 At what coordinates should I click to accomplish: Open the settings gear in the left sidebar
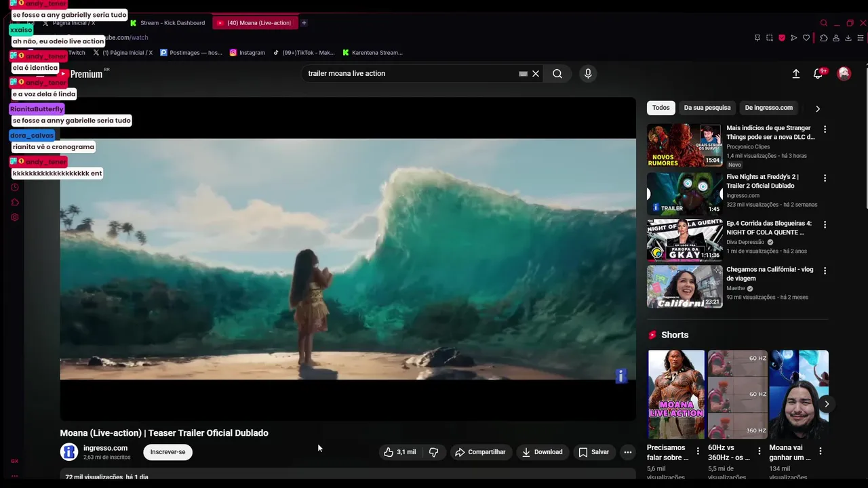[x=15, y=217]
